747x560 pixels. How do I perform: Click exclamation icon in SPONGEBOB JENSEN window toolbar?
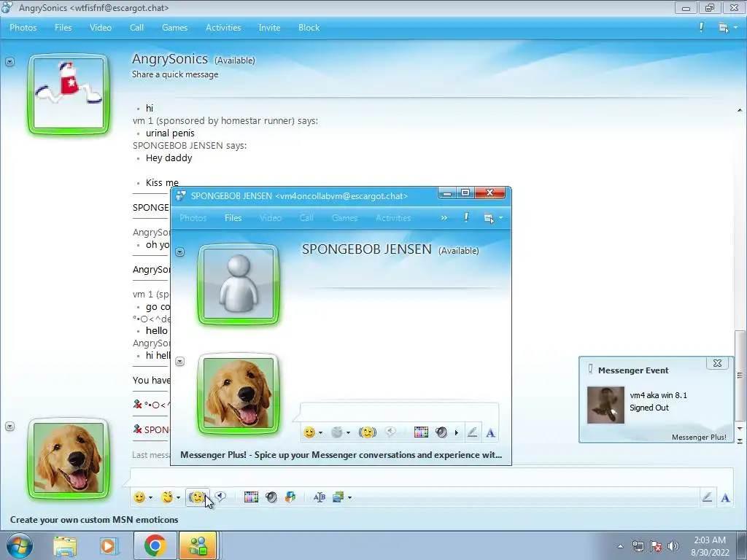coord(466,217)
